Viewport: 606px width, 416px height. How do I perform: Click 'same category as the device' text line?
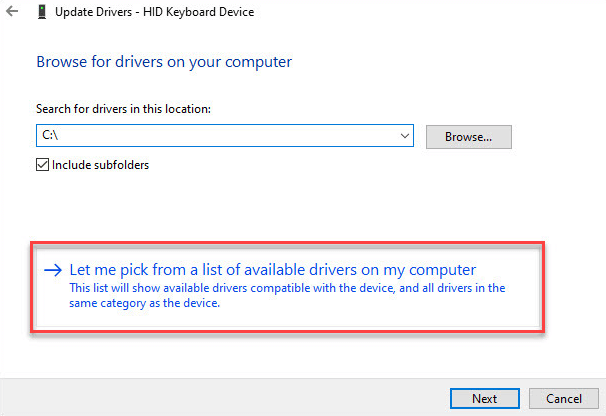coord(145,303)
